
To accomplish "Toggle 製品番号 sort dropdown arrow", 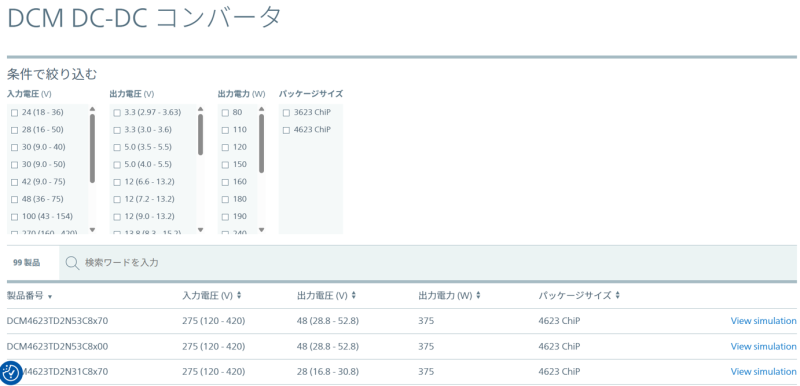I will (50, 296).
